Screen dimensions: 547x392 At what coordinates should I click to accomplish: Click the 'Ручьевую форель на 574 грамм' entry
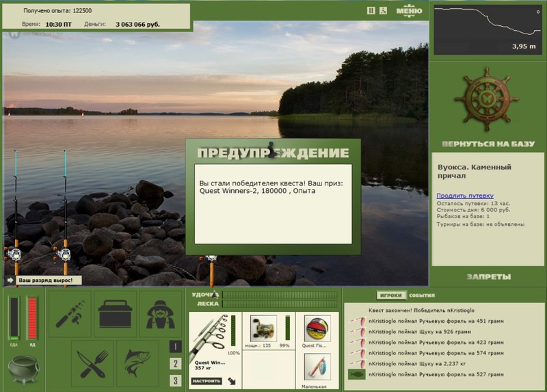(x=436, y=353)
